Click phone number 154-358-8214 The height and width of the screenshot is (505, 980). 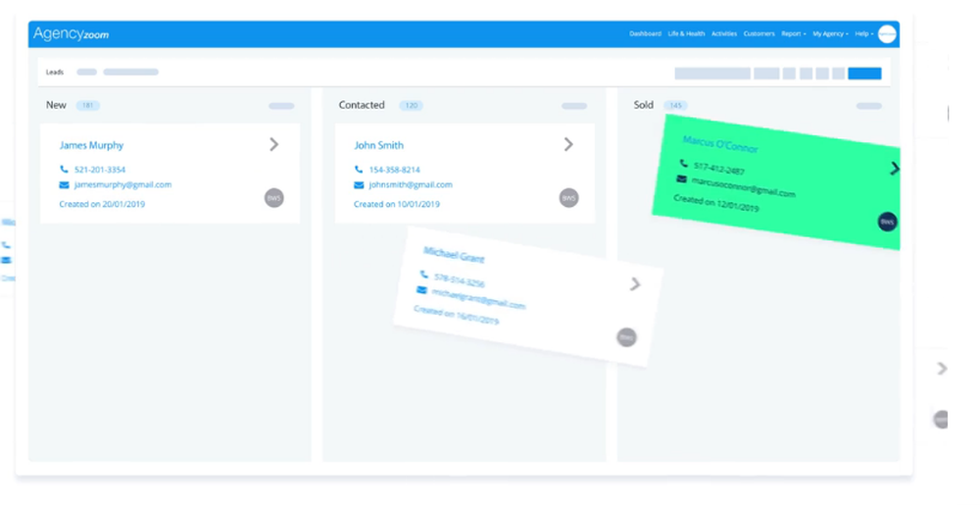click(394, 170)
